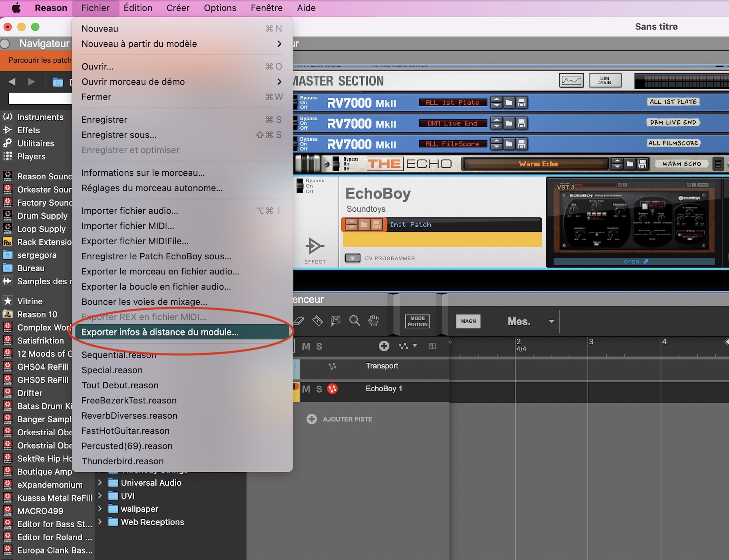729x560 pixels.
Task: Click the folder icon on EchoBoy Init Patch
Action: click(364, 225)
